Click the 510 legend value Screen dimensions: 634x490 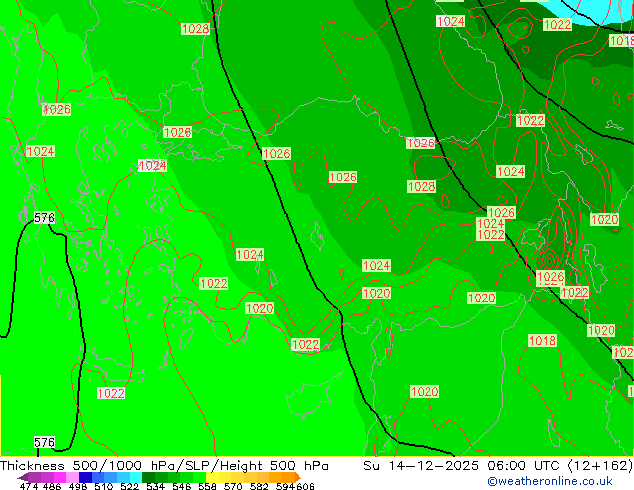(x=103, y=486)
